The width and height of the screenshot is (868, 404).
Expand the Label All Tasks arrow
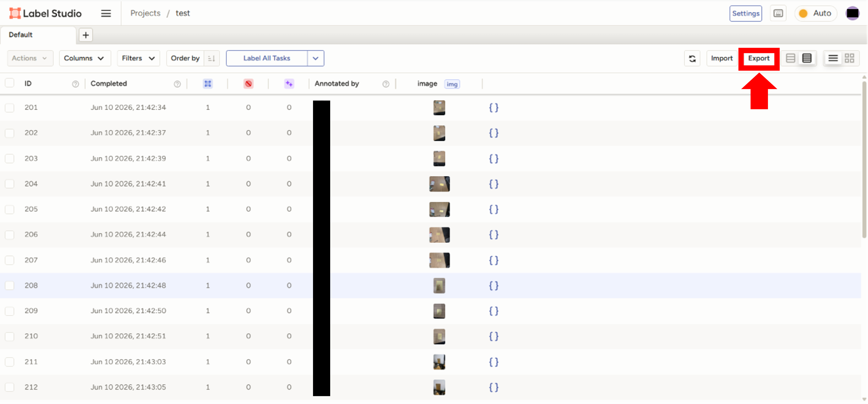315,58
